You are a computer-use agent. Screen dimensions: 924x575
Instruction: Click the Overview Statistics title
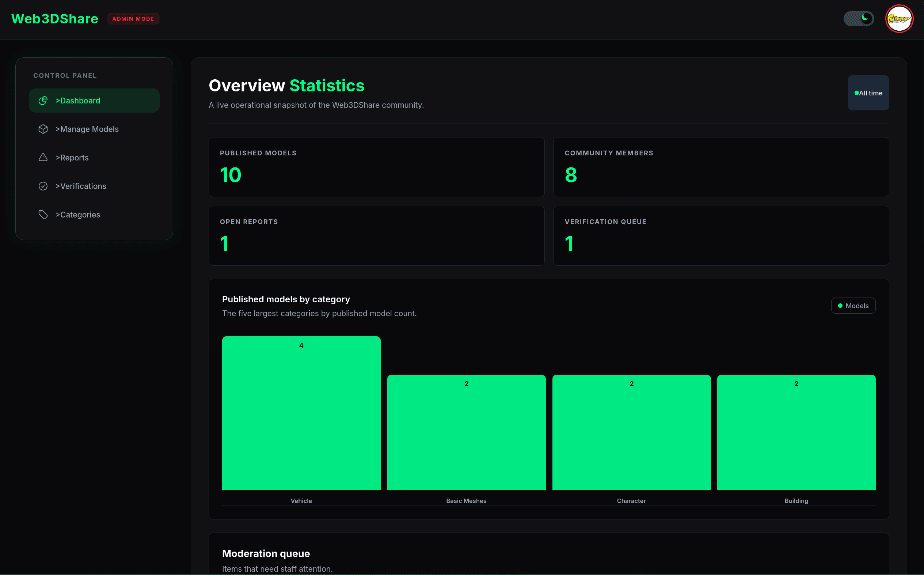[286, 86]
